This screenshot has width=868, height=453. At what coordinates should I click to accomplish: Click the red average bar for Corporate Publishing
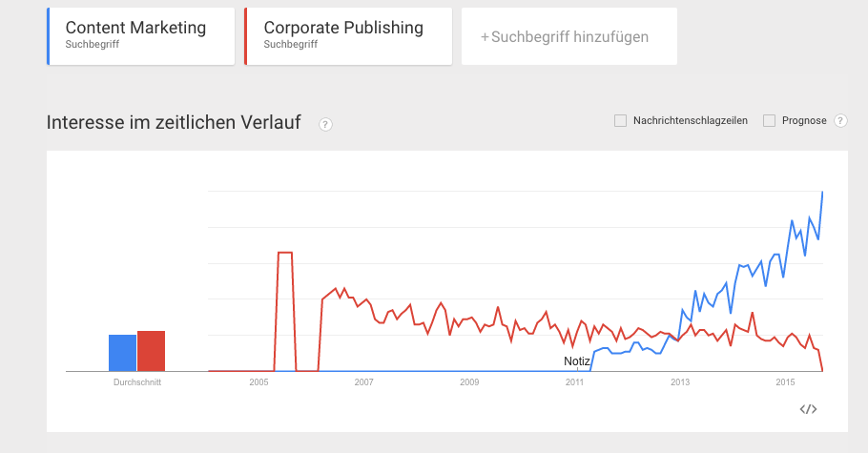[x=151, y=351]
